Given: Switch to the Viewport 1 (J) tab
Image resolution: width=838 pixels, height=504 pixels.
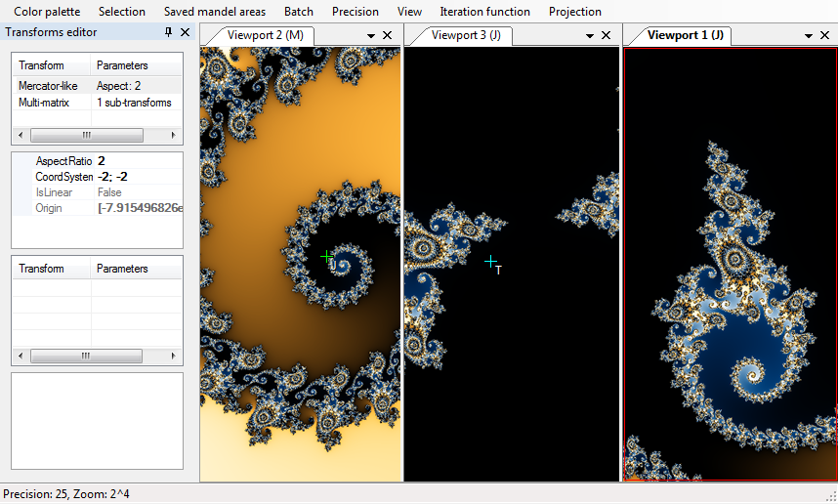Looking at the screenshot, I should pyautogui.click(x=685, y=35).
